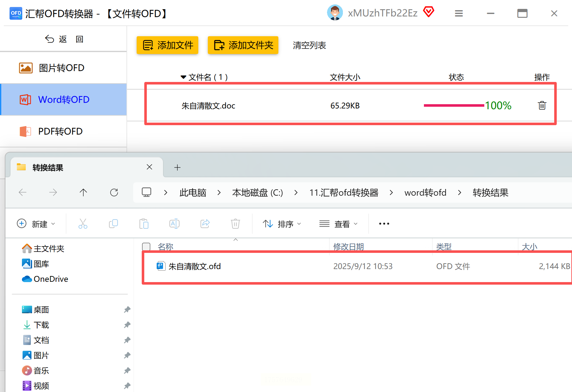The image size is (572, 392).
Task: Open the 排序 sort dropdown
Action: point(282,224)
